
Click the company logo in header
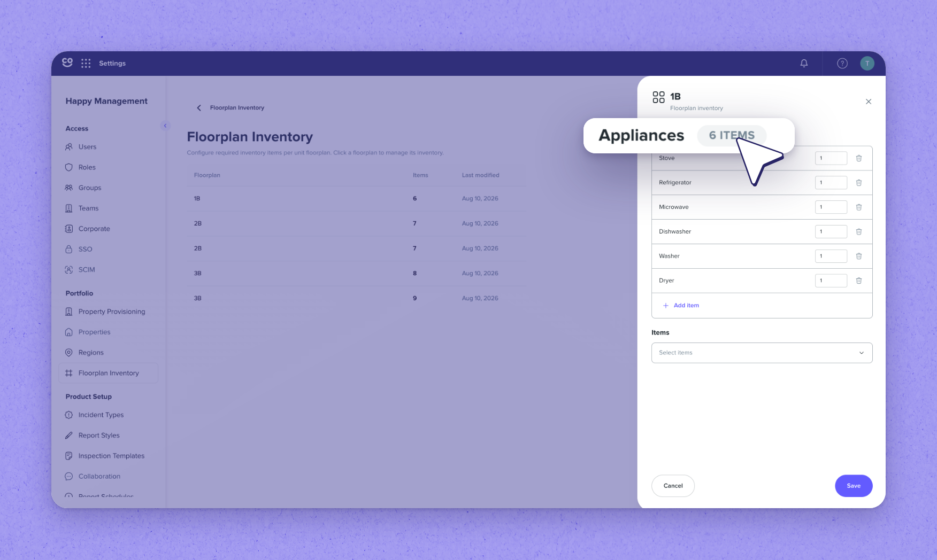67,63
